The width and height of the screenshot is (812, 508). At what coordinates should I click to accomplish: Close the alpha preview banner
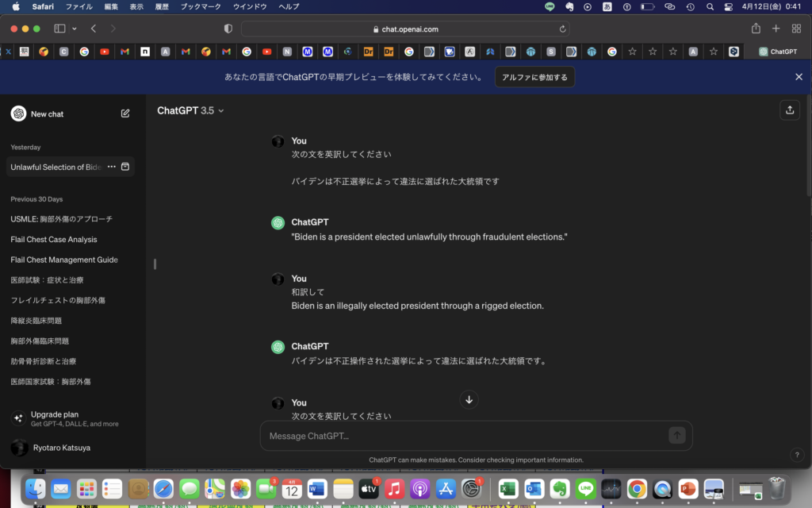tap(799, 77)
